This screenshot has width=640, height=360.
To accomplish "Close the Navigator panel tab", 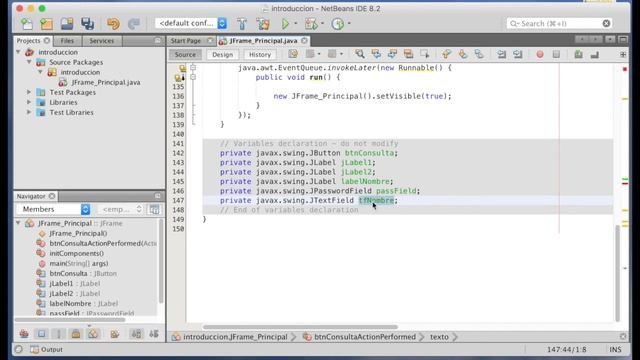I will tap(52, 196).
